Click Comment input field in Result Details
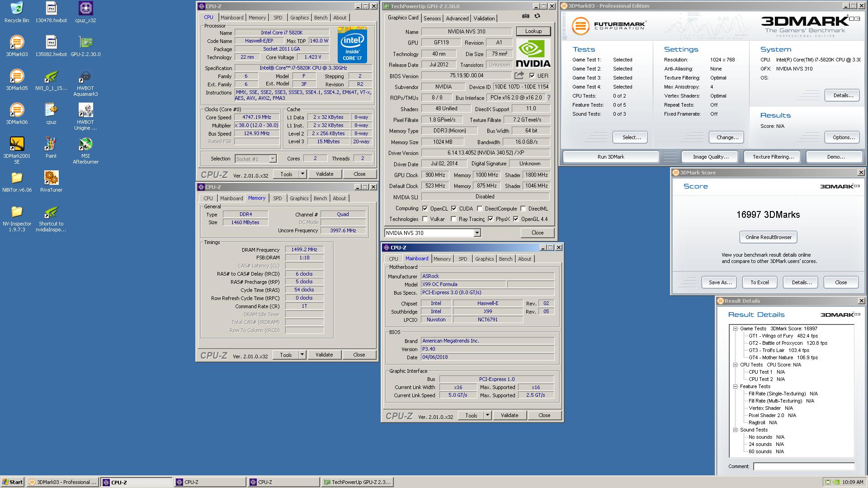Screen dimensions: 868x488 pos(804,466)
